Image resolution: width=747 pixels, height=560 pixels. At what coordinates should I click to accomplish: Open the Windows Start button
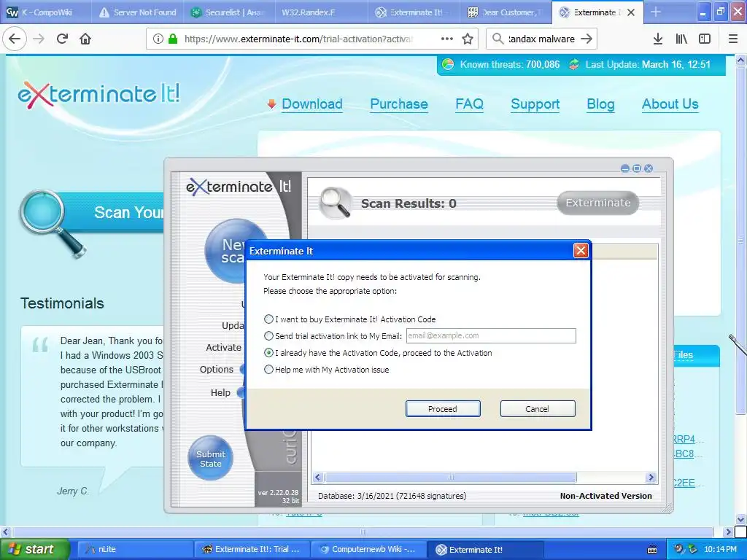coord(34,549)
